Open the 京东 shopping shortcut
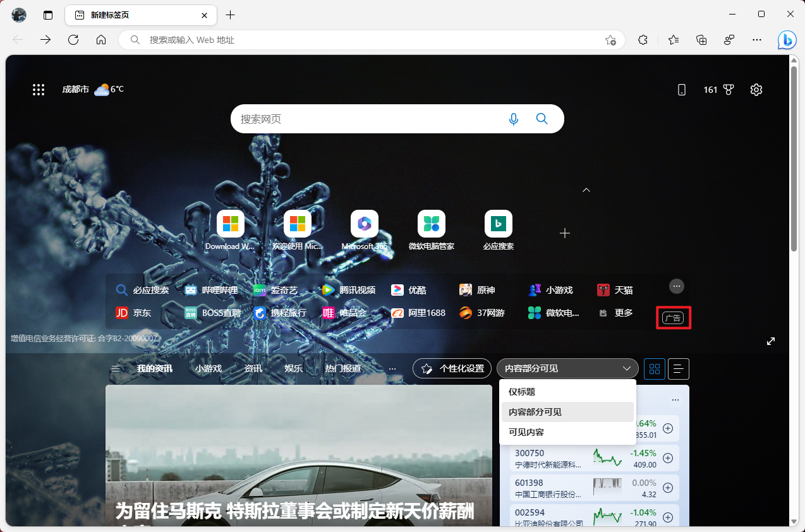Viewport: 805px width, 532px height. [x=133, y=312]
